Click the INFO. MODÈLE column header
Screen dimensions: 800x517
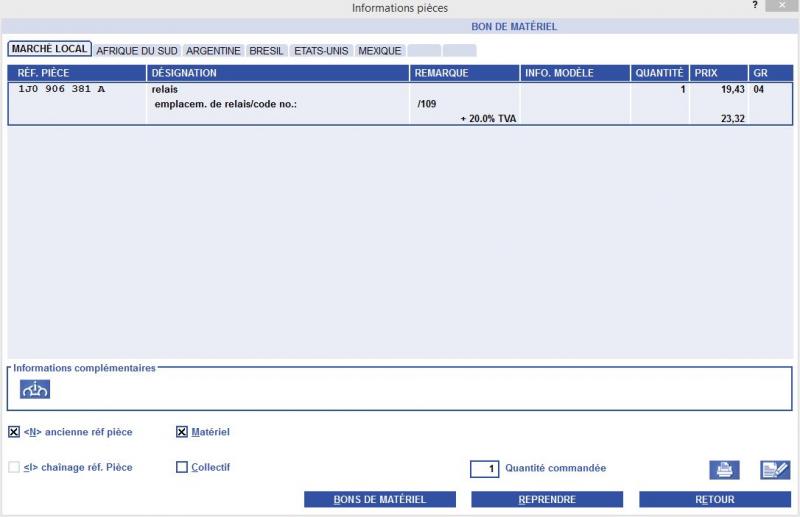point(575,73)
